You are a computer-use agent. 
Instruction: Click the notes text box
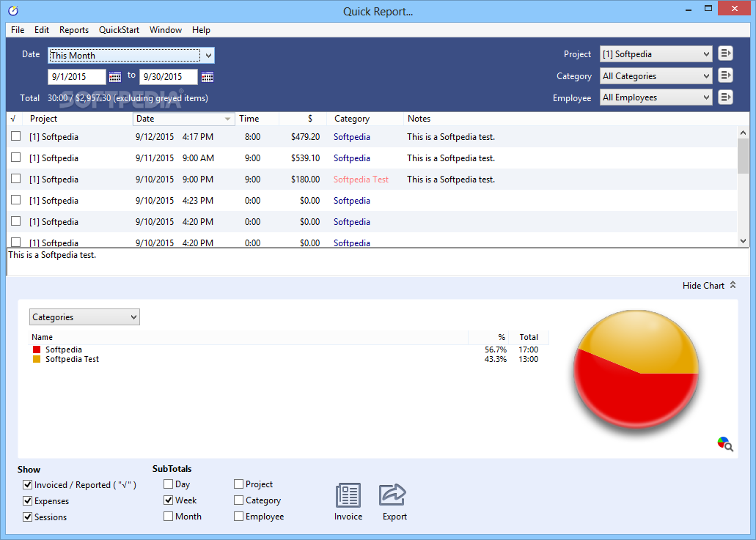[378, 262]
